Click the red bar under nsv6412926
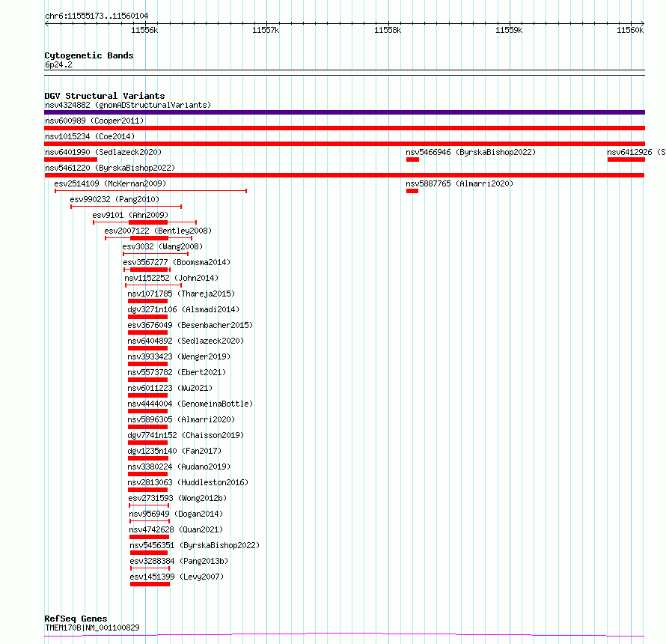Image resolution: width=666 pixels, height=644 pixels. tap(626, 160)
